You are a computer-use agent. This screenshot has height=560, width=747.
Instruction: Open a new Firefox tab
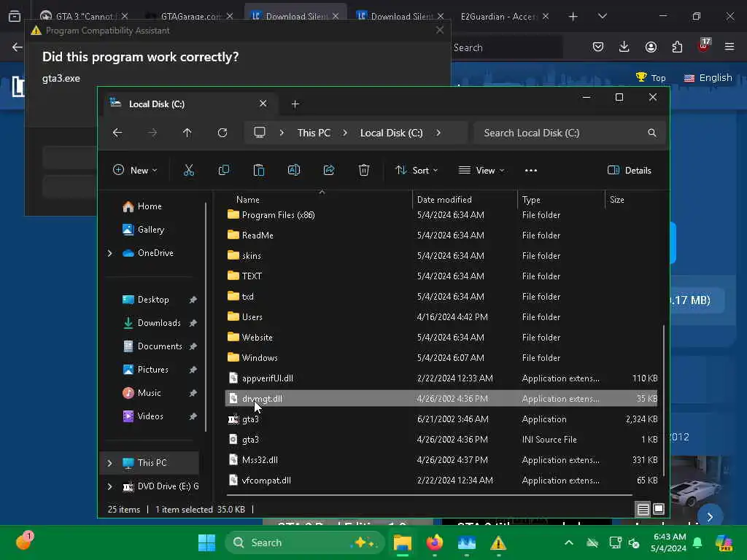(573, 16)
